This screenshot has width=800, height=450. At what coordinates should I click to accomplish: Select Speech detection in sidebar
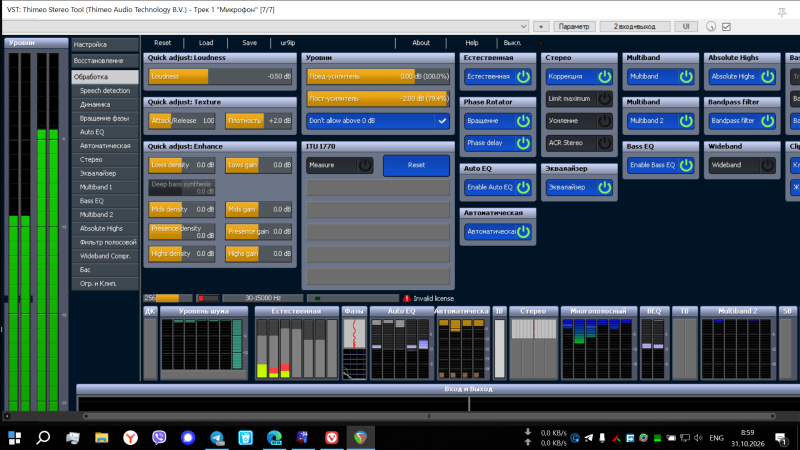pyautogui.click(x=105, y=91)
